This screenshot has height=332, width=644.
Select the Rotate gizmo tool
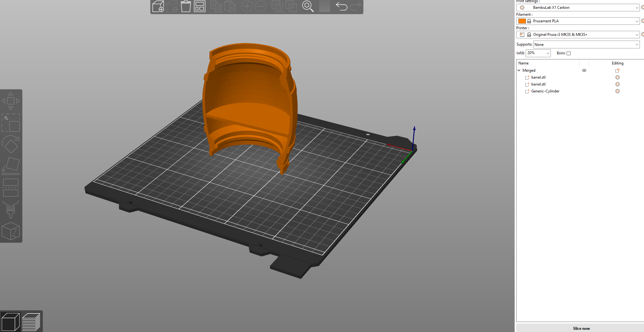click(x=11, y=144)
